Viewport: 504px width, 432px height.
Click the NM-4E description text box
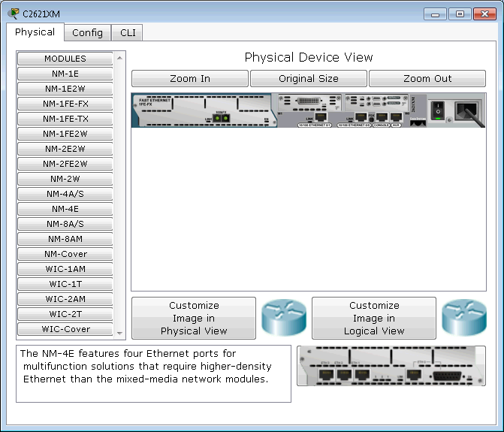click(154, 374)
